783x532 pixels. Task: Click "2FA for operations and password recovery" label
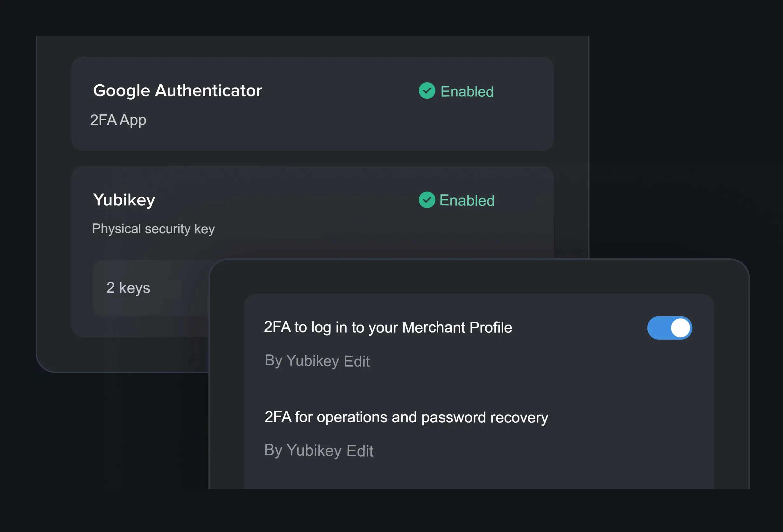point(406,417)
